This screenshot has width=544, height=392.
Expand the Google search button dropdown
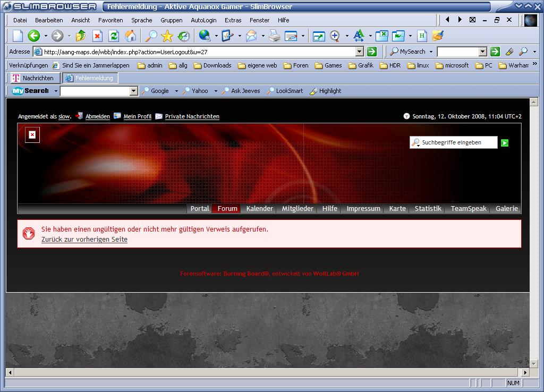click(x=176, y=91)
